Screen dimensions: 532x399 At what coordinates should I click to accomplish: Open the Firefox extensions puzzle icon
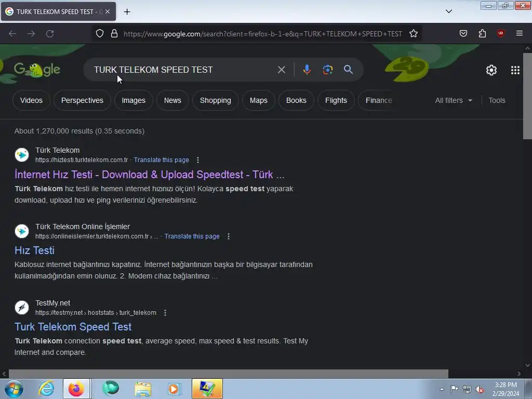[x=482, y=33]
